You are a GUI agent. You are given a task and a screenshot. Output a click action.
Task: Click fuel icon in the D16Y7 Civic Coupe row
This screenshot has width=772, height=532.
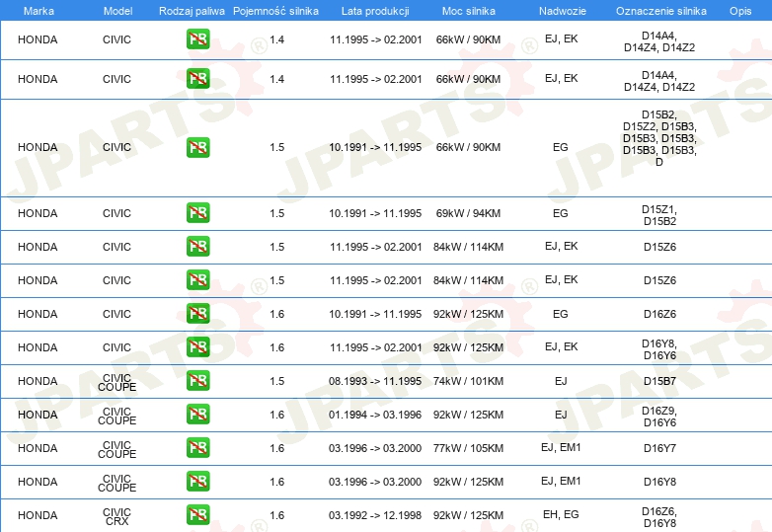coord(197,448)
